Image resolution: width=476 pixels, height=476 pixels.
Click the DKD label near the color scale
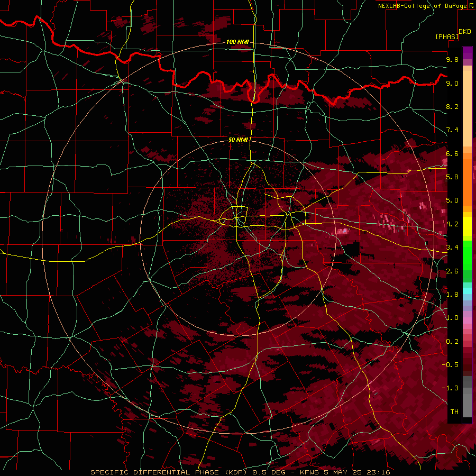tap(465, 32)
